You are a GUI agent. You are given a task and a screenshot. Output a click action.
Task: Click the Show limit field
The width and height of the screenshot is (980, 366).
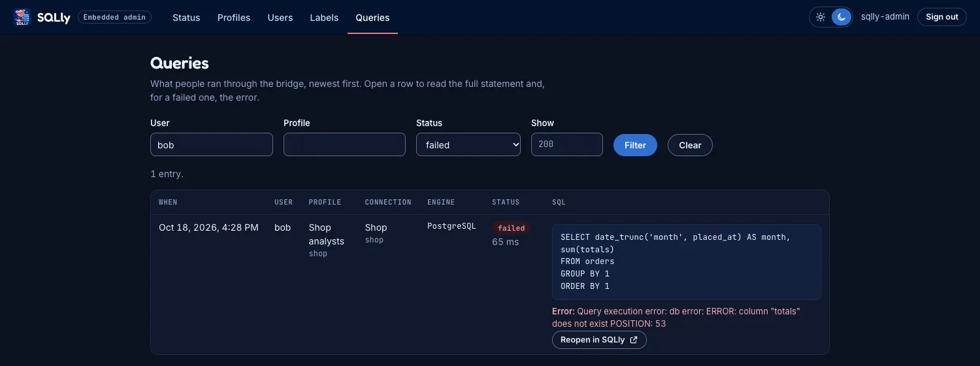click(567, 144)
